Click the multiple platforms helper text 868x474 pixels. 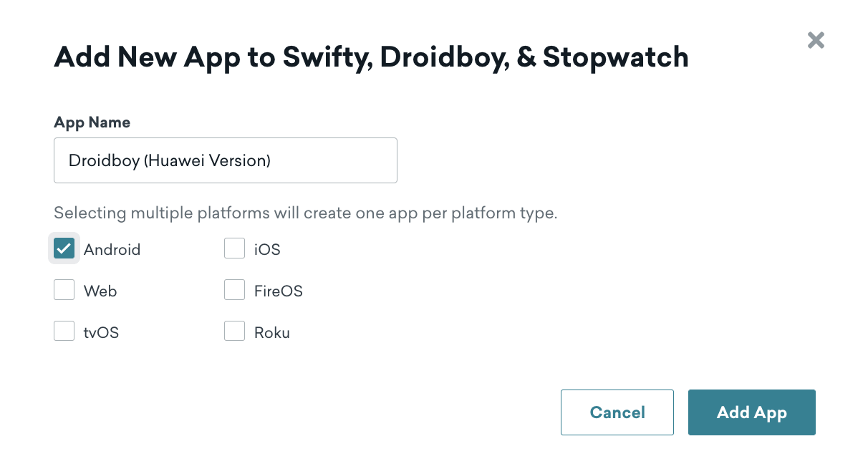point(306,213)
